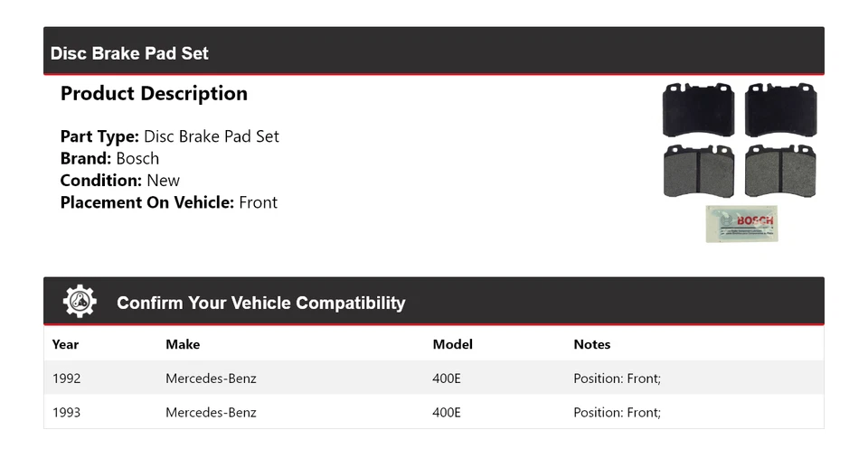Select the bottom-left gray brake pad image
Screen dimensions: 868x467
pyautogui.click(x=698, y=170)
